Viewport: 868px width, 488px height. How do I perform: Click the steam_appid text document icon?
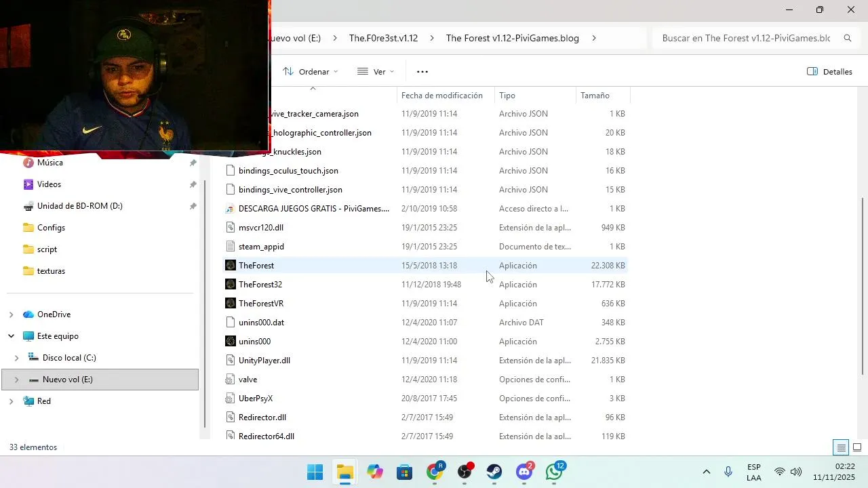(231, 247)
